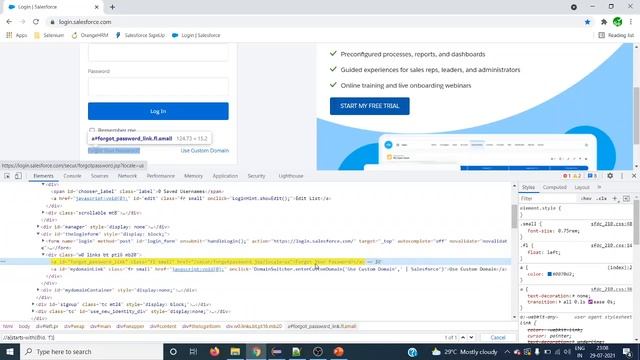Viewport: 640px width, 360px height.
Task: Toggle the :hov element state button
Action: tap(586, 198)
